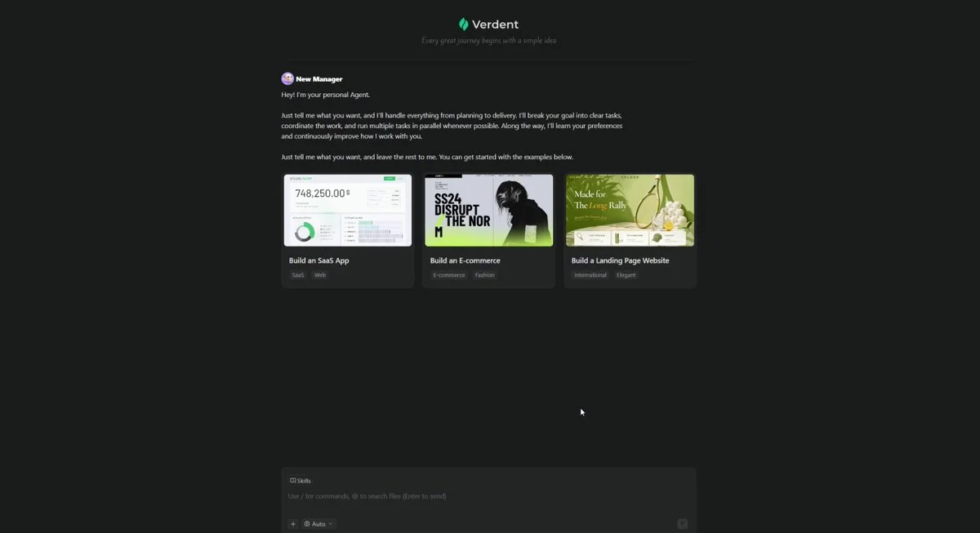Open the Build an E-commerce thumbnail
Viewport: 980px width, 533px height.
coord(488,210)
